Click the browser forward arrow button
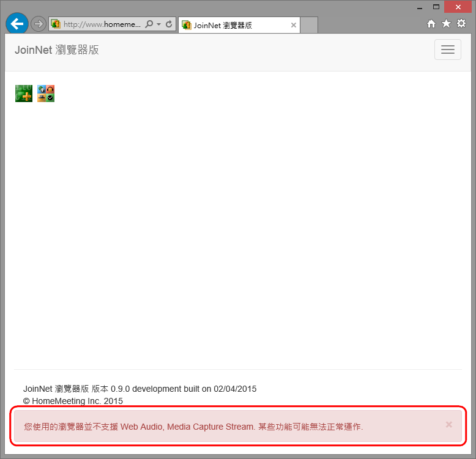476x459 pixels. coord(39,24)
